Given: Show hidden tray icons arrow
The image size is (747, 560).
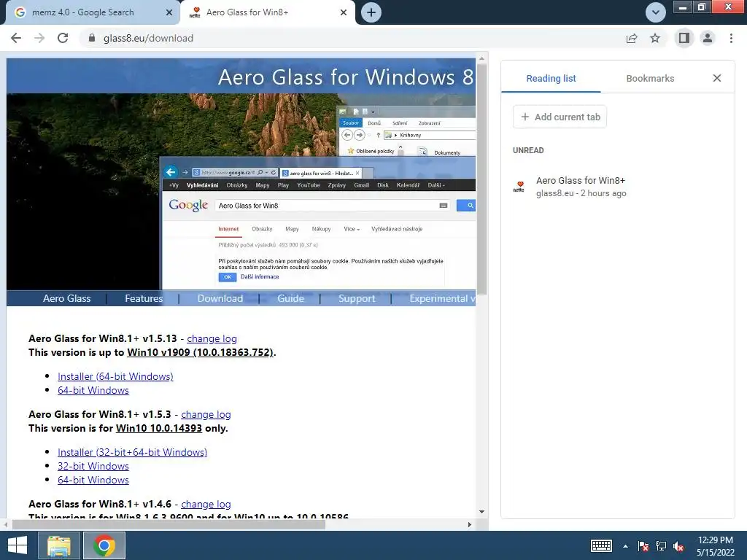Looking at the screenshot, I should click(625, 546).
